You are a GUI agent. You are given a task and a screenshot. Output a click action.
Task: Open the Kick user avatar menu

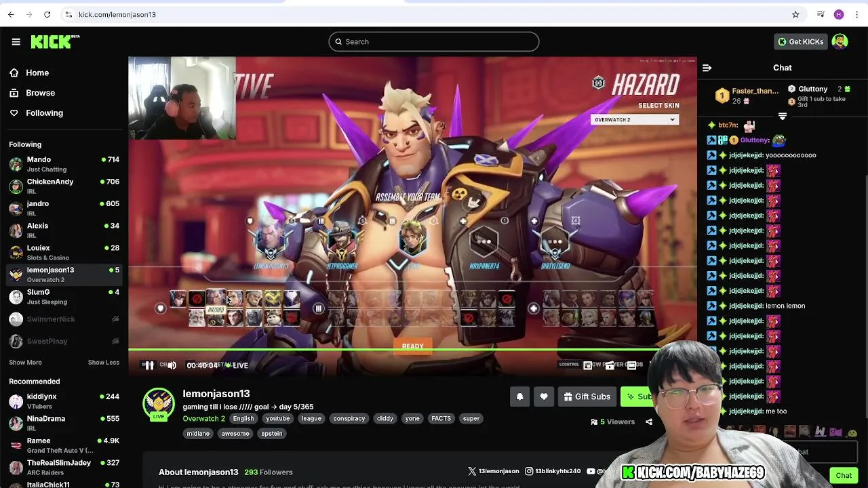pyautogui.click(x=840, y=41)
